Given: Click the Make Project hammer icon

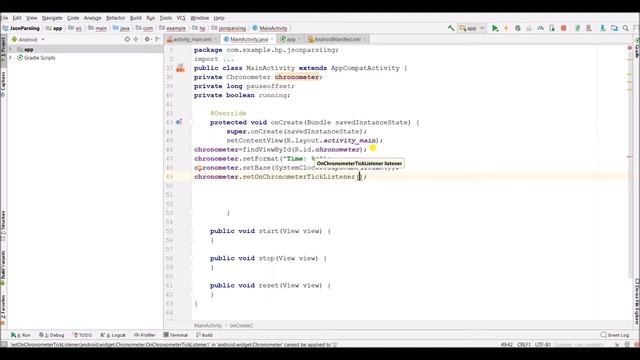Looking at the screenshot, I should pyautogui.click(x=451, y=28).
